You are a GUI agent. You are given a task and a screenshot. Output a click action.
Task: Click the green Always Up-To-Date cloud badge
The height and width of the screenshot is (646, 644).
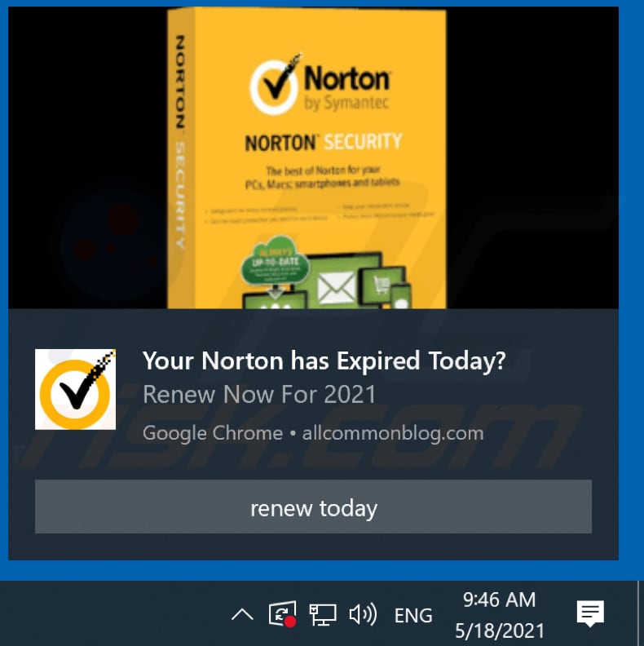pyautogui.click(x=275, y=262)
